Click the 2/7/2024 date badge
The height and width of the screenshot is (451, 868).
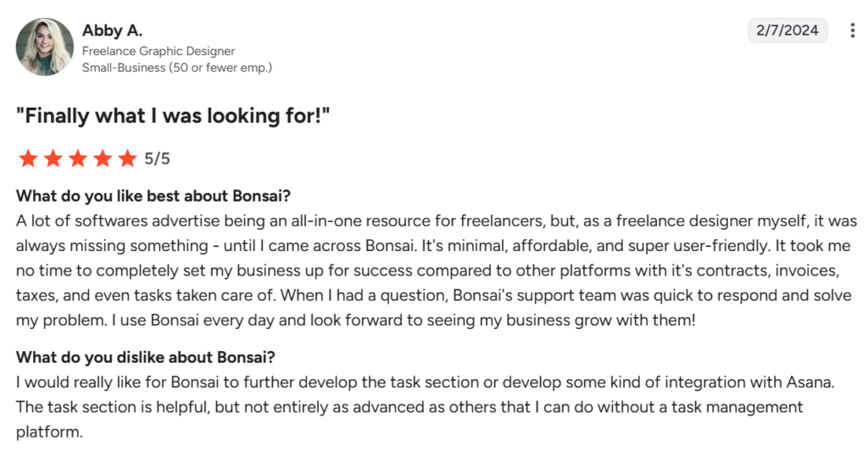[787, 31]
